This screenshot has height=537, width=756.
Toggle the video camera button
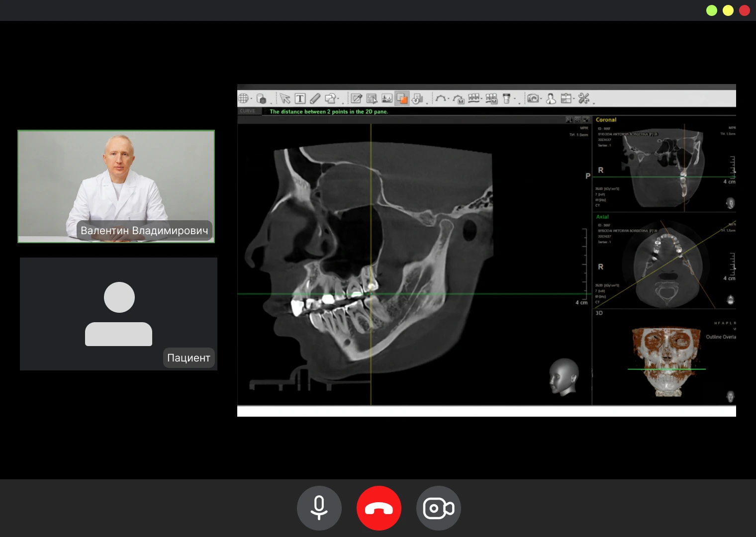click(438, 508)
